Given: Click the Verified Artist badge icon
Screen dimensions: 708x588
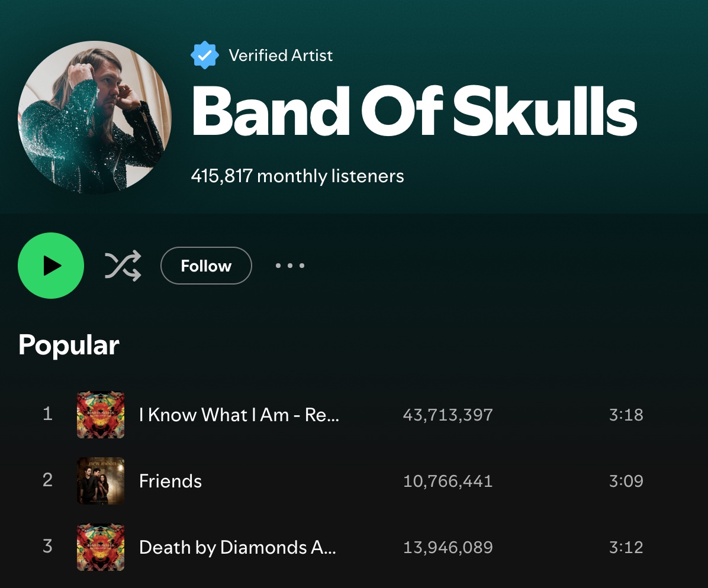Looking at the screenshot, I should tap(204, 56).
